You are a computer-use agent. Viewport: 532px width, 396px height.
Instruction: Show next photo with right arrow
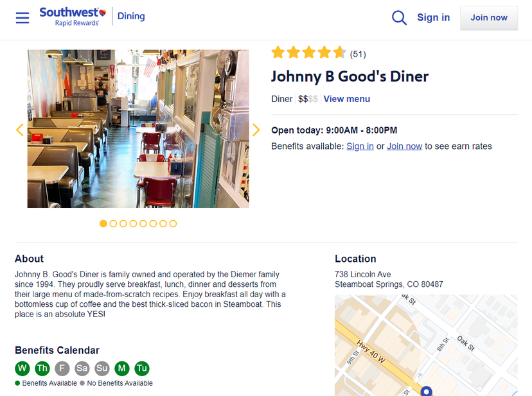coord(256,130)
